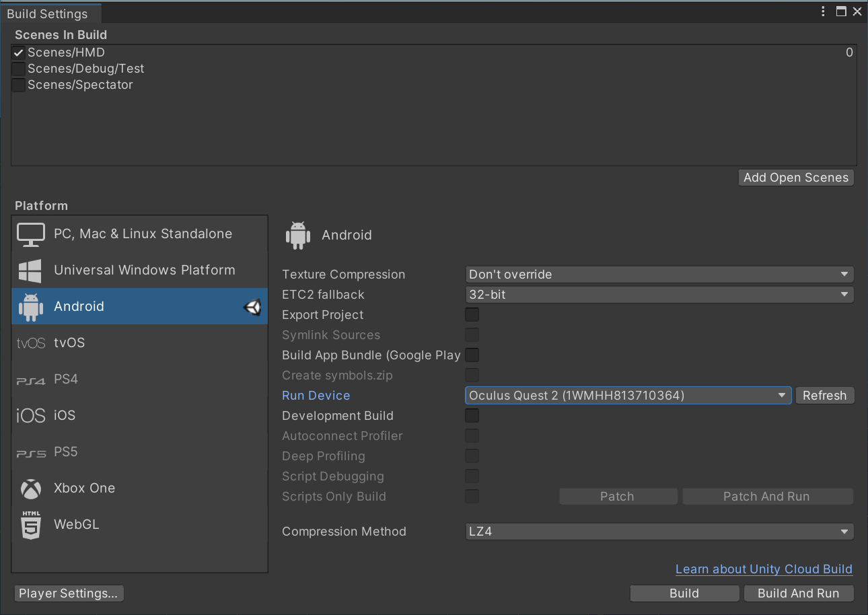Image resolution: width=868 pixels, height=615 pixels.
Task: Click the Unity logo beside the Android platform
Action: coord(252,307)
